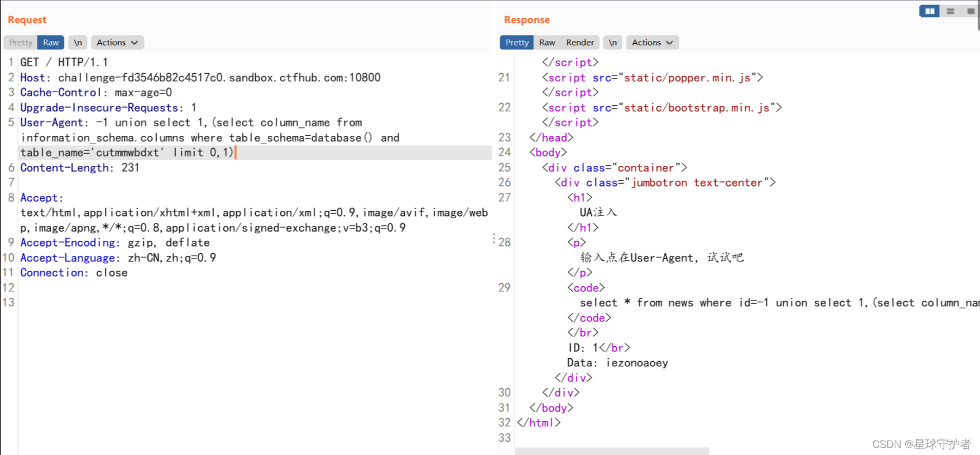Click the Accept: header name
The height and width of the screenshot is (455, 980).
pyautogui.click(x=41, y=198)
